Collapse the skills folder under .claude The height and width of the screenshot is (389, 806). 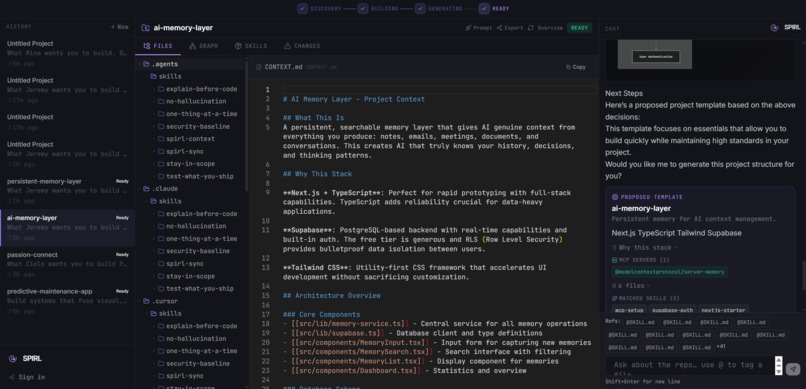click(146, 201)
